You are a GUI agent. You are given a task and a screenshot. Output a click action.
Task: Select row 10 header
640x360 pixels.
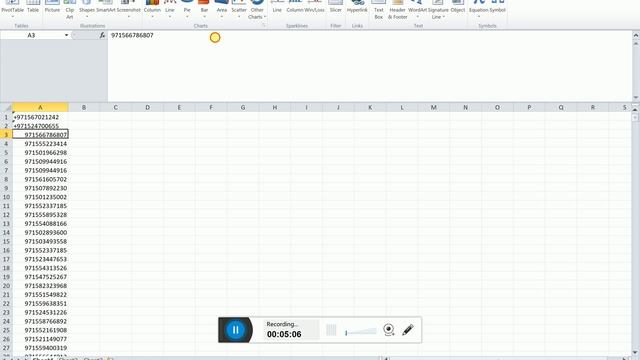pyautogui.click(x=6, y=197)
